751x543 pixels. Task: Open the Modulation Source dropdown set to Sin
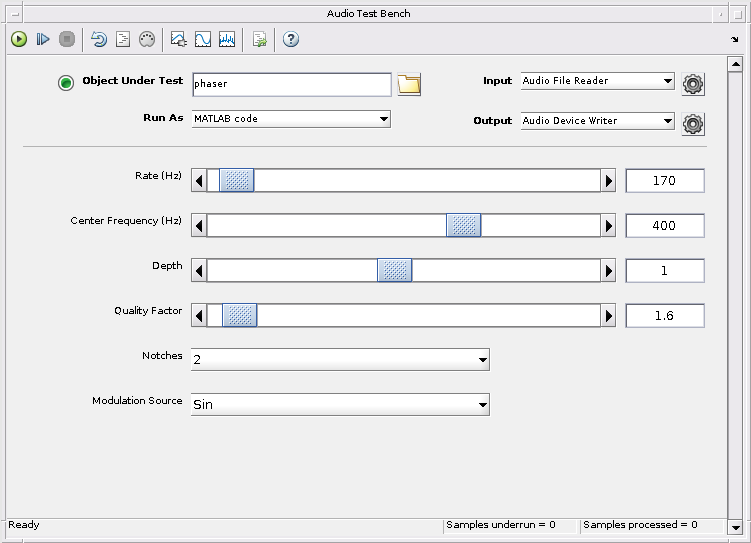point(340,405)
